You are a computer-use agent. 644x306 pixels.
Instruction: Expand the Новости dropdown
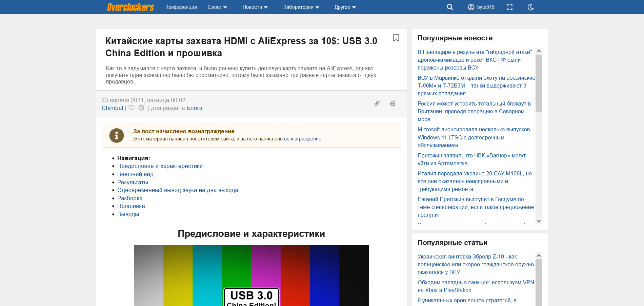[x=255, y=7]
